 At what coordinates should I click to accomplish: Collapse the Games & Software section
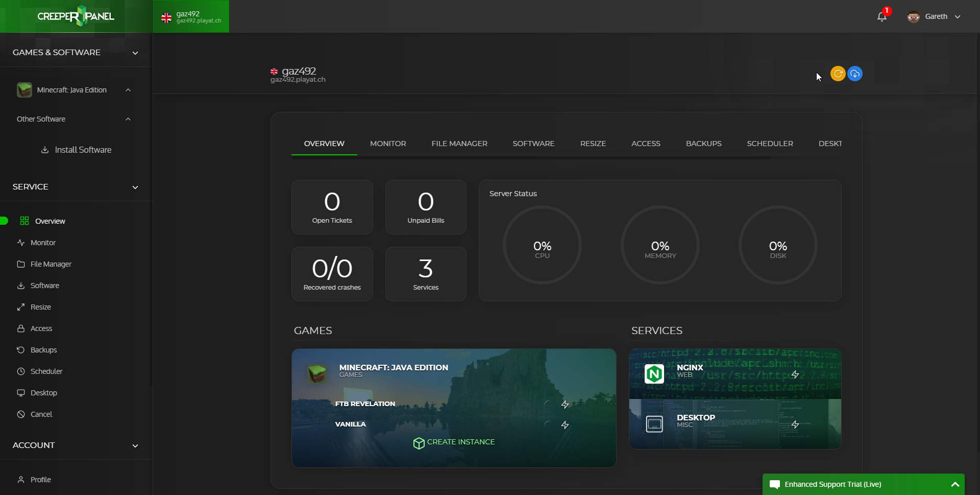click(x=135, y=53)
